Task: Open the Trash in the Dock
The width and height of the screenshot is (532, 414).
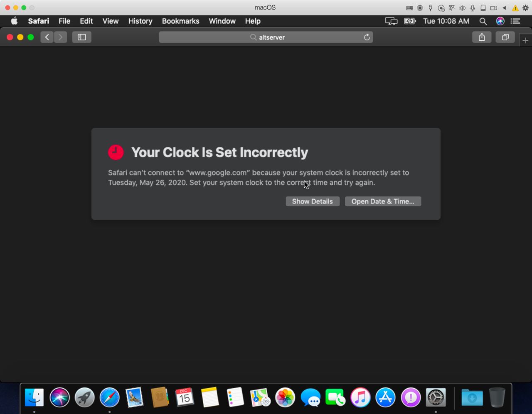Action: [x=497, y=398]
